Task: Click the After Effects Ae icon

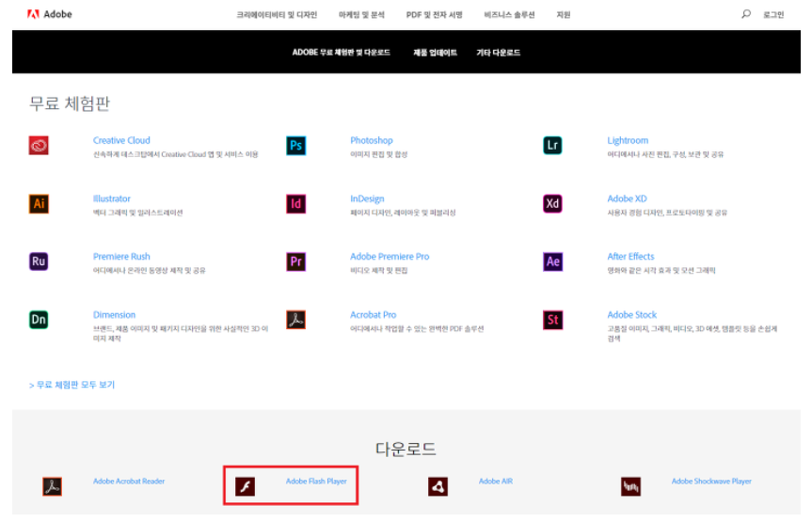Action: 552,261
